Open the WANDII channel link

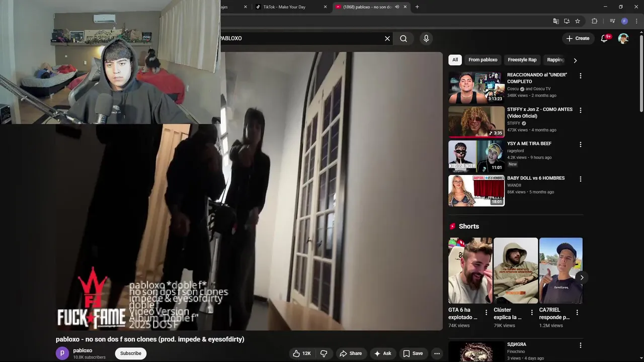pos(514,185)
